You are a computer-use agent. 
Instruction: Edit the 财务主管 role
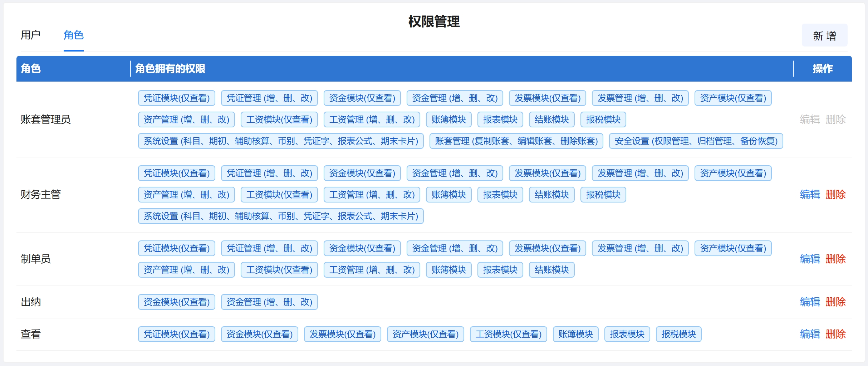[810, 195]
